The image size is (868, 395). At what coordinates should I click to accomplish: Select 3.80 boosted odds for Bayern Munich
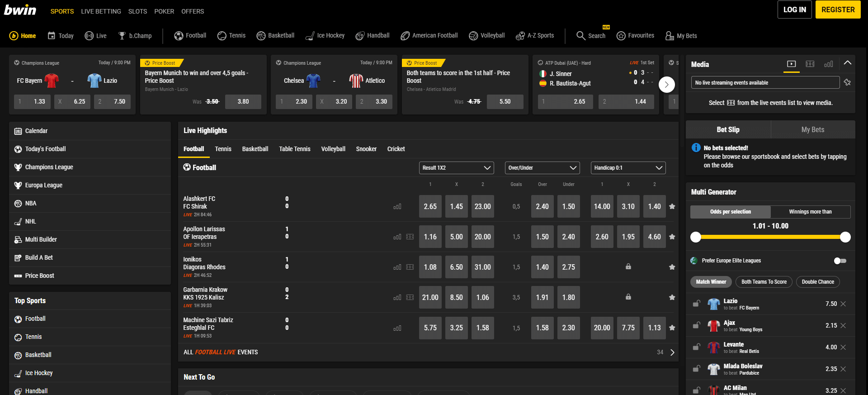[243, 102]
